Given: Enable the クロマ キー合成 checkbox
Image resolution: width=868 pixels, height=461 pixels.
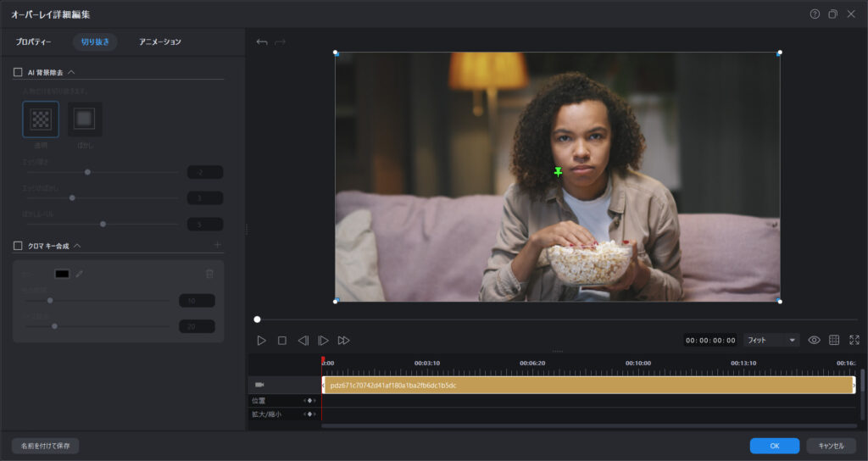Looking at the screenshot, I should pos(18,246).
